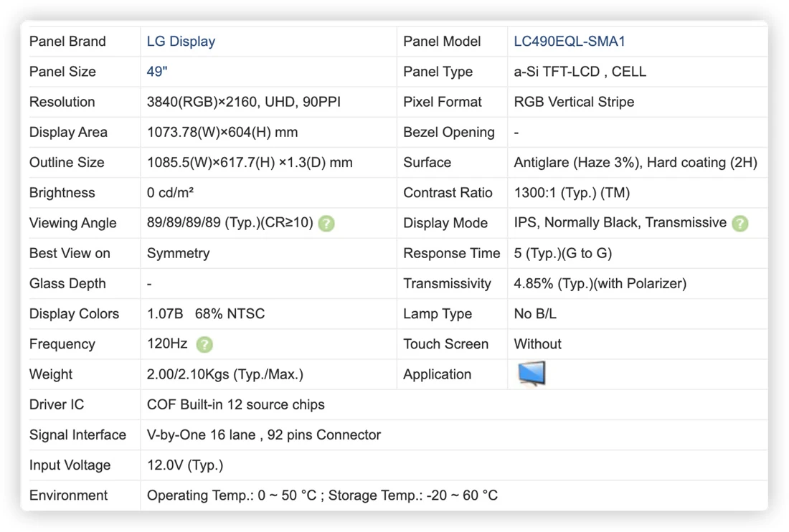Click the Bezel Opening label

point(449,132)
